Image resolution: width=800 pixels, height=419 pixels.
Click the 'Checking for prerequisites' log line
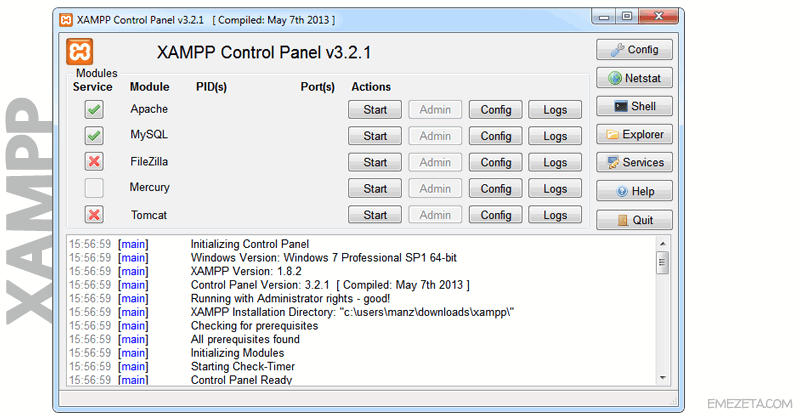[254, 326]
